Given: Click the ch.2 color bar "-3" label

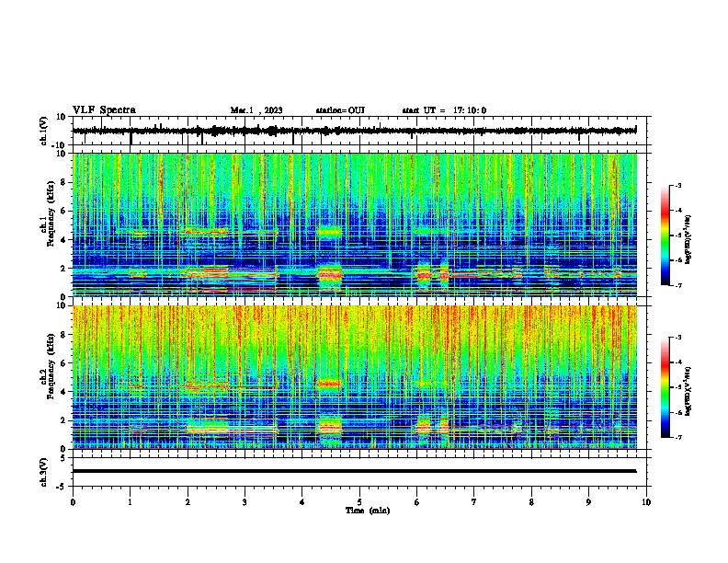Looking at the screenshot, I should pyautogui.click(x=678, y=338).
